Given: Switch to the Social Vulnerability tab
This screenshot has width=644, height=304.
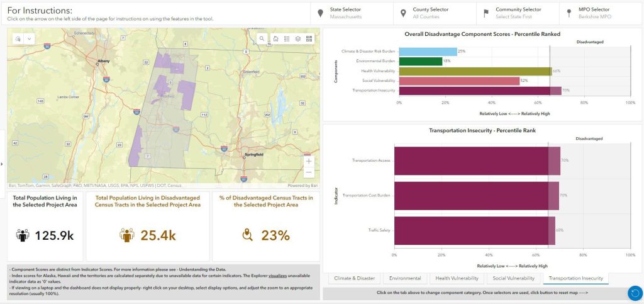Looking at the screenshot, I should tap(513, 278).
